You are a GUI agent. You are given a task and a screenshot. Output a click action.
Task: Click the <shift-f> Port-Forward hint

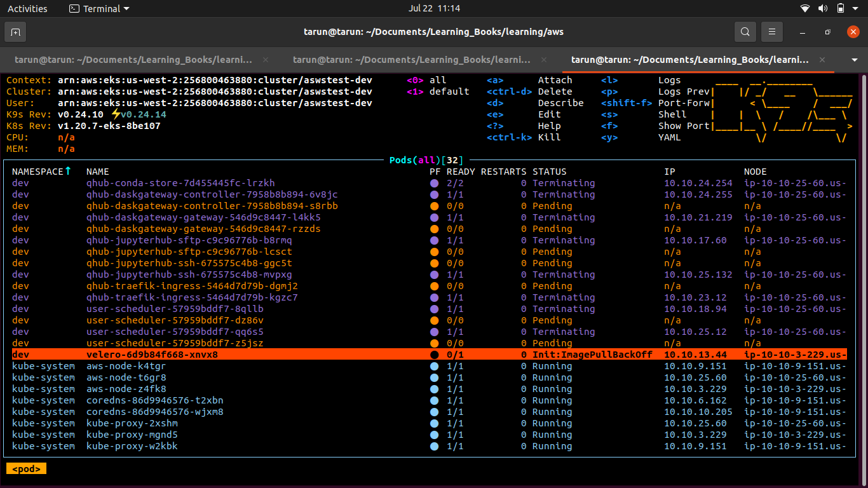pyautogui.click(x=655, y=103)
